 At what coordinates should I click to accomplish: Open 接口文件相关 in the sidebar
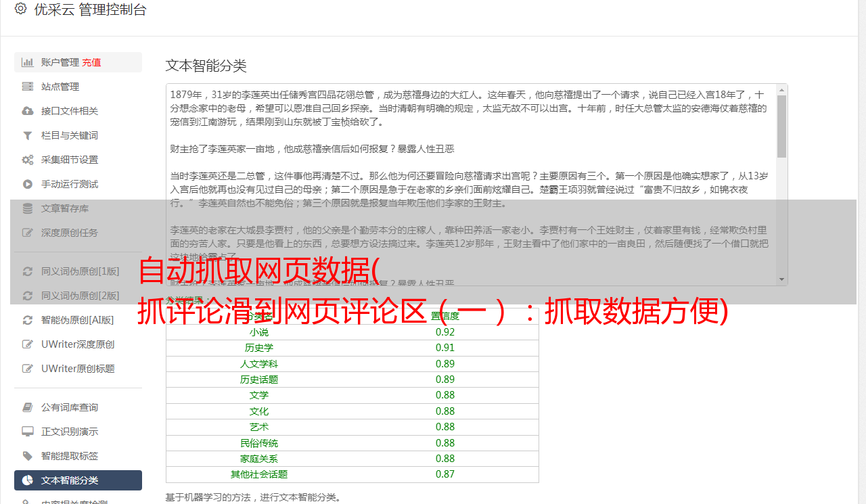78,111
